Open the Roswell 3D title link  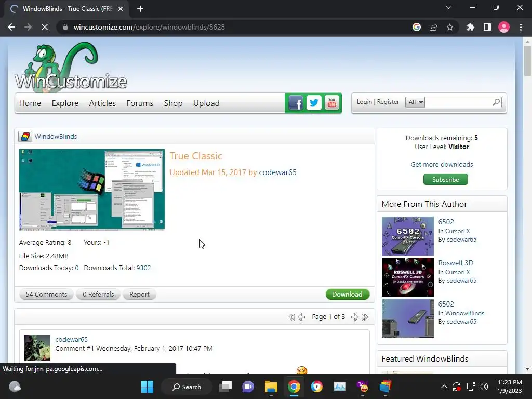click(x=456, y=263)
